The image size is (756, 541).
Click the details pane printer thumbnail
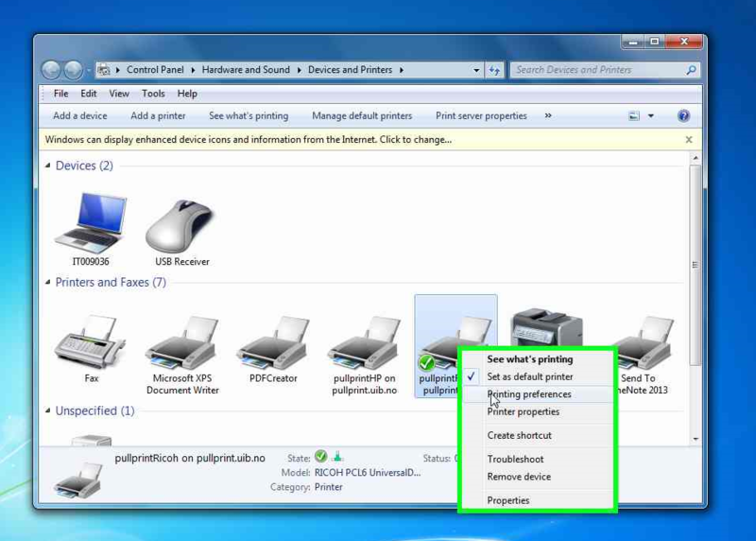pyautogui.click(x=78, y=480)
